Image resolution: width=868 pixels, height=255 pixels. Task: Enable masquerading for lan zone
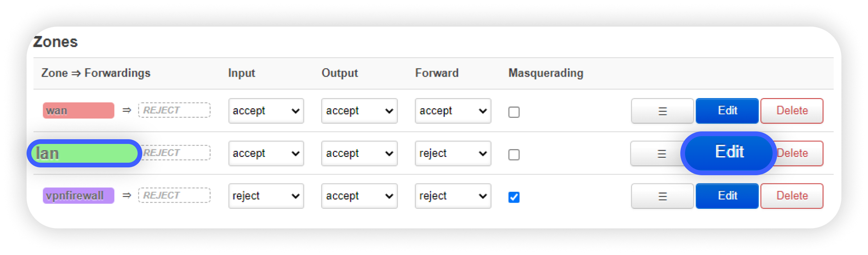[x=514, y=155]
